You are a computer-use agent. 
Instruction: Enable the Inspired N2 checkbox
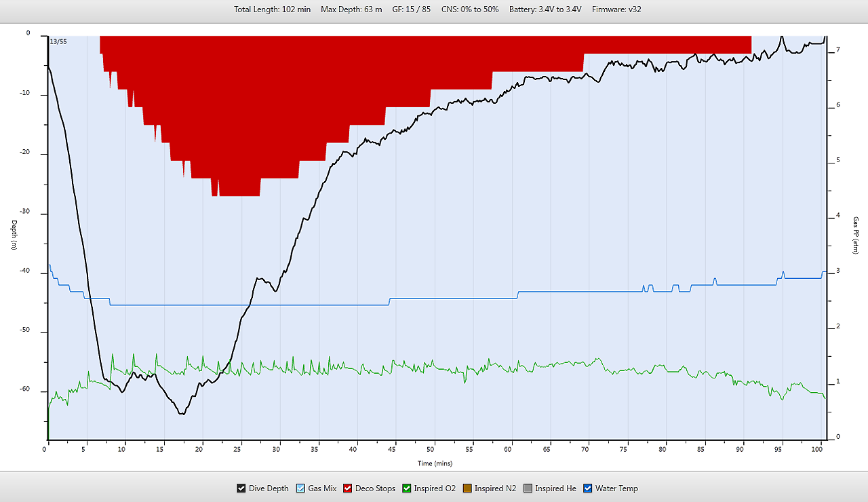coord(466,488)
